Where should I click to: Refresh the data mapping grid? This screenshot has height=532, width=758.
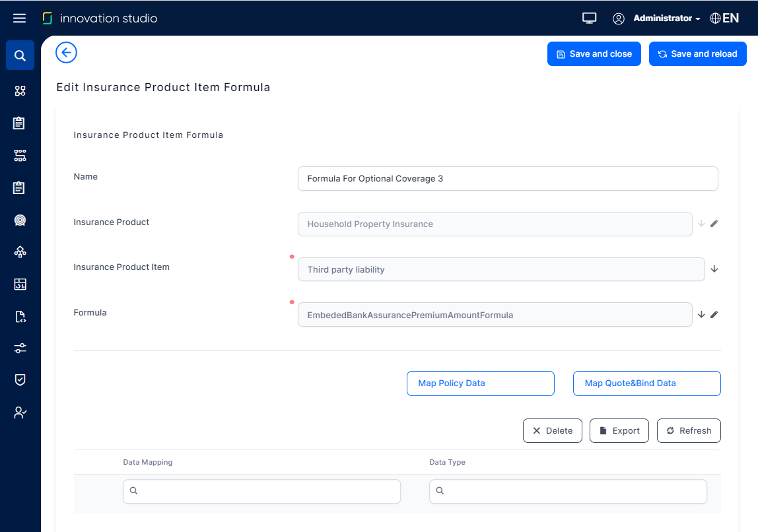(x=688, y=431)
